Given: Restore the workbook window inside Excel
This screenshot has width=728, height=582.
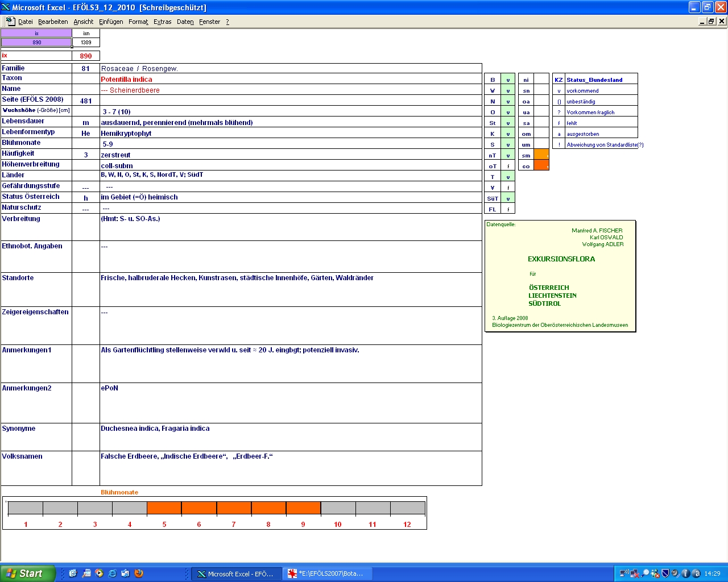Looking at the screenshot, I should [x=712, y=21].
